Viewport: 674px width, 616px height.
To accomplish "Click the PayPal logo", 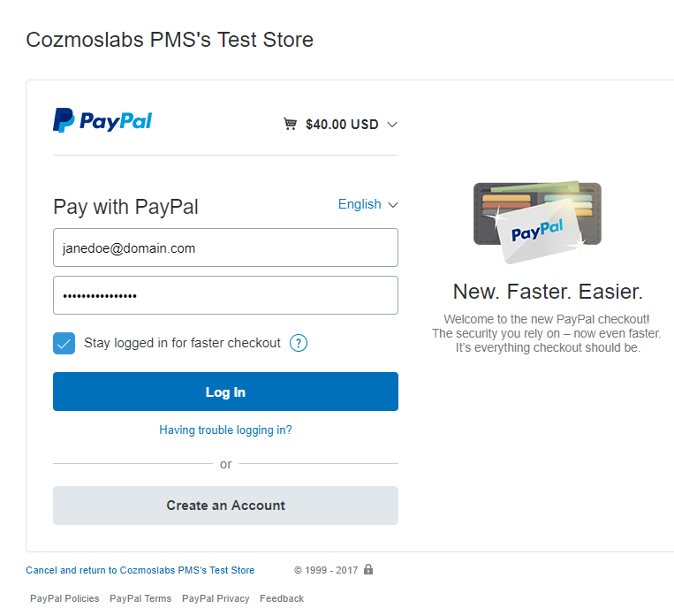I will (x=102, y=120).
